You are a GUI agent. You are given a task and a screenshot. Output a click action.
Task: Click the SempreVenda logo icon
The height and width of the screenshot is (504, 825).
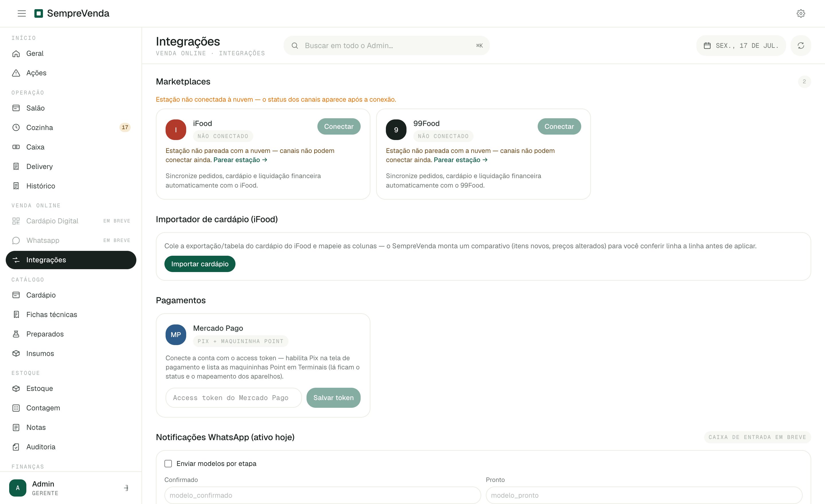pos(38,13)
